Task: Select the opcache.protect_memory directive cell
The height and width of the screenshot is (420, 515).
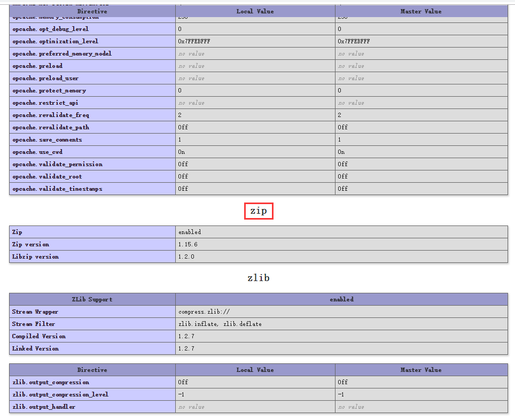Action: [49, 90]
